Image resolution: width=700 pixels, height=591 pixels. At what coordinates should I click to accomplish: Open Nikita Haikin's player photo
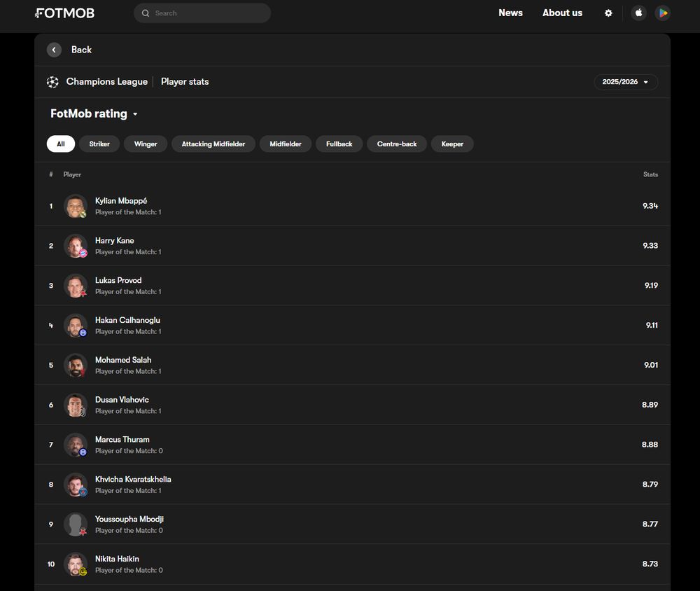(76, 564)
